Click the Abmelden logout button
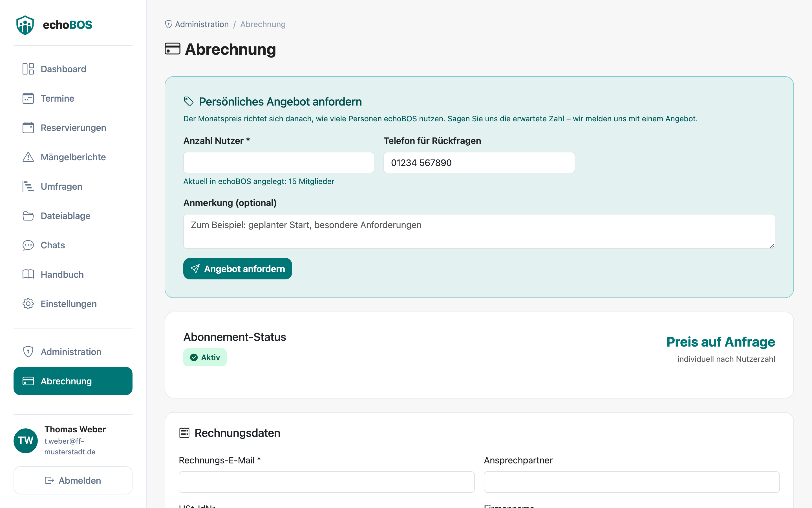 coord(73,480)
